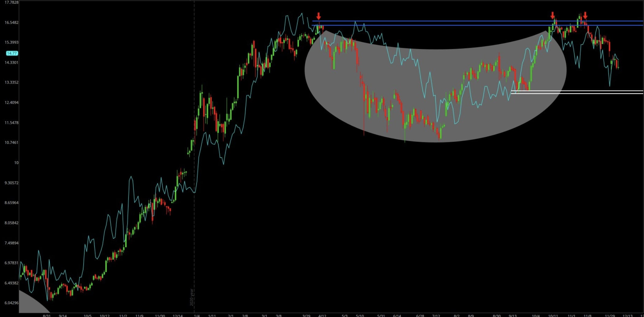Select the 9/13 date axis label

(513, 315)
